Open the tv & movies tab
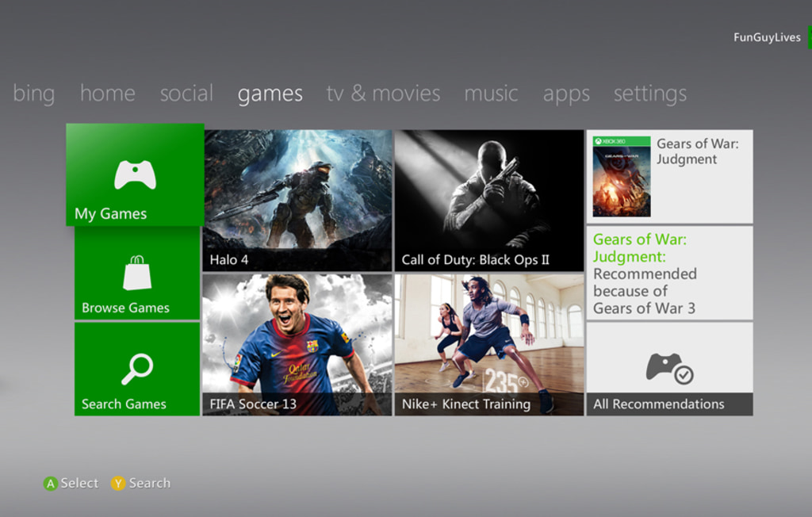The width and height of the screenshot is (812, 517). (383, 94)
